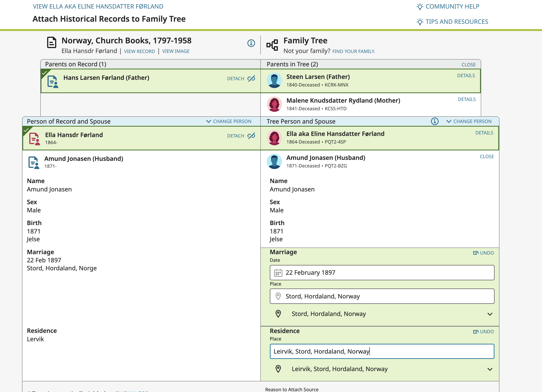
Task: Expand the Leirvik, Stord standardized place chevron
Action: tap(490, 369)
